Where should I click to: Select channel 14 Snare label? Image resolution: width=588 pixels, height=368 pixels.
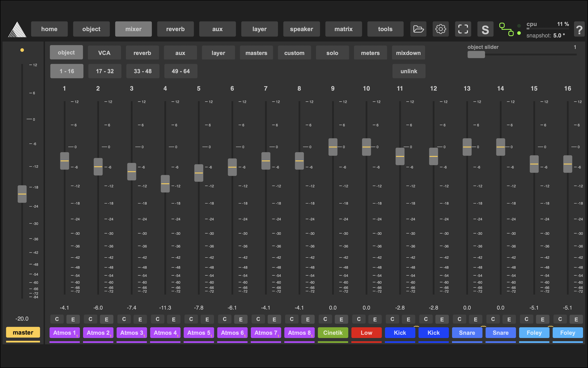click(501, 332)
